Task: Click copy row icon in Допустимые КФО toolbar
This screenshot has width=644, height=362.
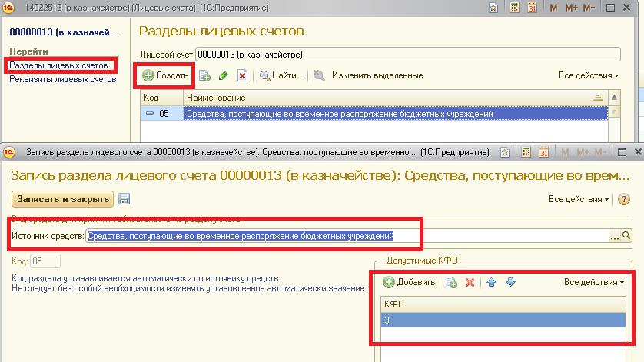Action: pyautogui.click(x=451, y=282)
